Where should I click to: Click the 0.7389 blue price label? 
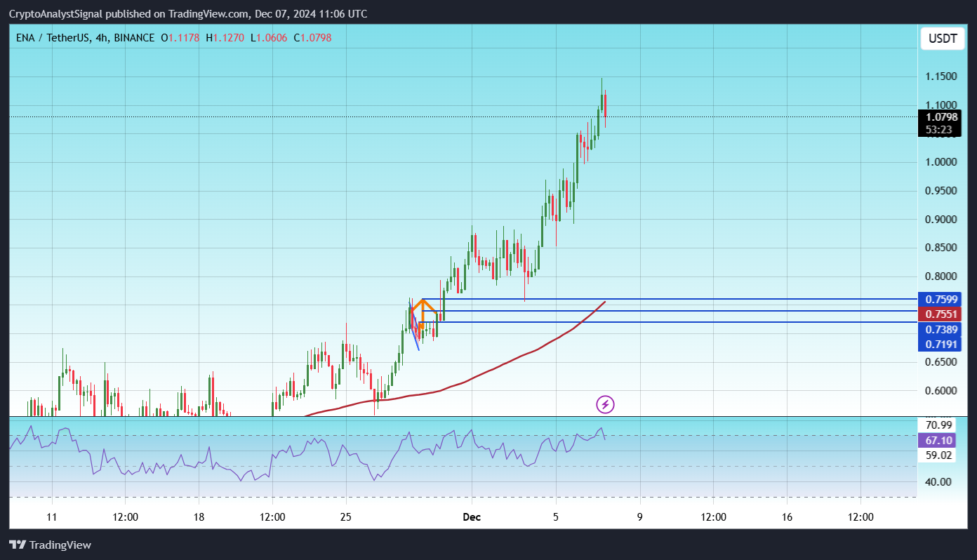click(941, 329)
